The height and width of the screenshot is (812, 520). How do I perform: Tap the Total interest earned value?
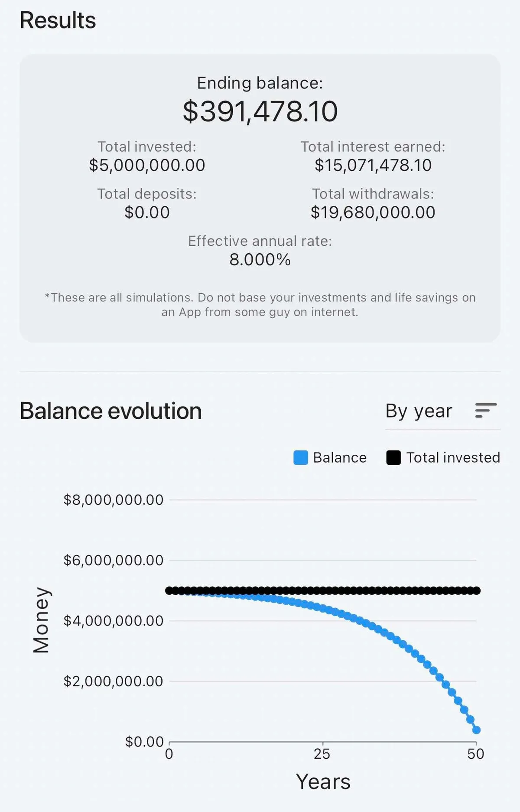click(x=373, y=165)
